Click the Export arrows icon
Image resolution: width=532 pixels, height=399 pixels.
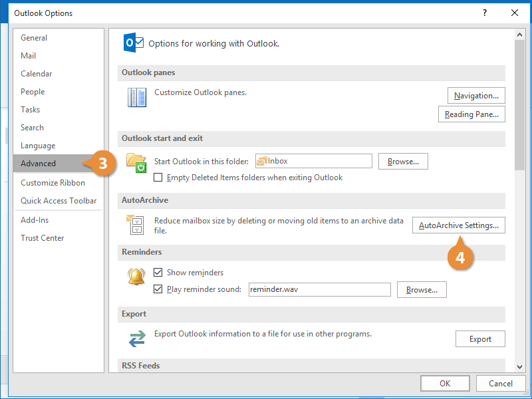pos(137,338)
